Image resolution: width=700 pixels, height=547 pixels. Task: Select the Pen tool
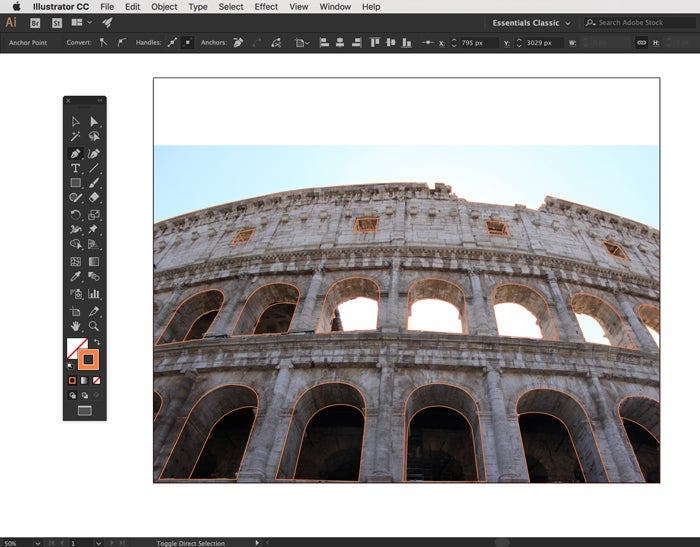[x=75, y=153]
